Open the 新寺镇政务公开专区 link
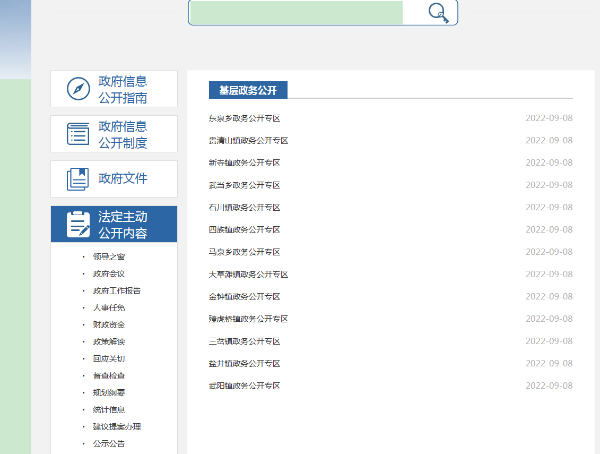The image size is (600, 454). point(244,162)
